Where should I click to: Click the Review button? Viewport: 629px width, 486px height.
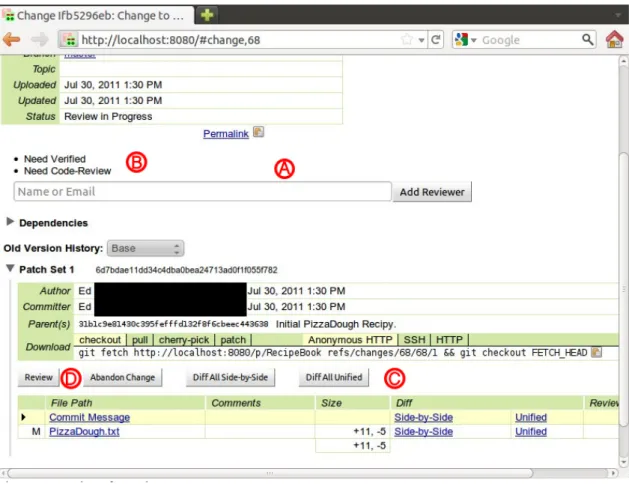coord(39,377)
